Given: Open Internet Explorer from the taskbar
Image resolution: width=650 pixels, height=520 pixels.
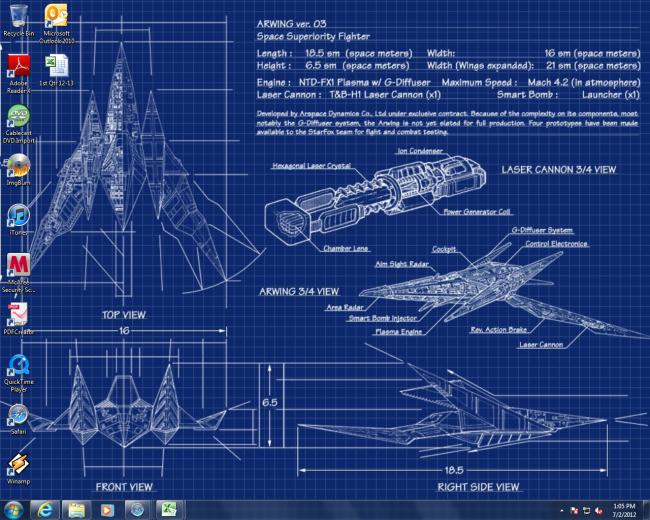Looking at the screenshot, I should (x=45, y=510).
